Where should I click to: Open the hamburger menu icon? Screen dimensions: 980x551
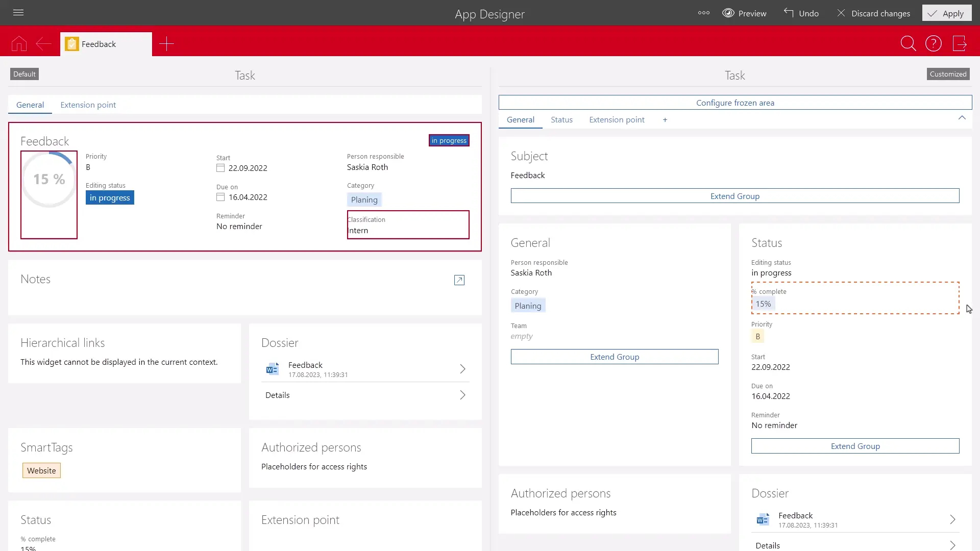click(x=18, y=13)
